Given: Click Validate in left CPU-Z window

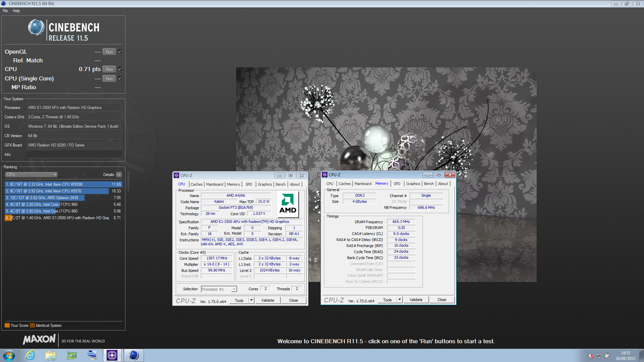Looking at the screenshot, I should (x=268, y=300).
